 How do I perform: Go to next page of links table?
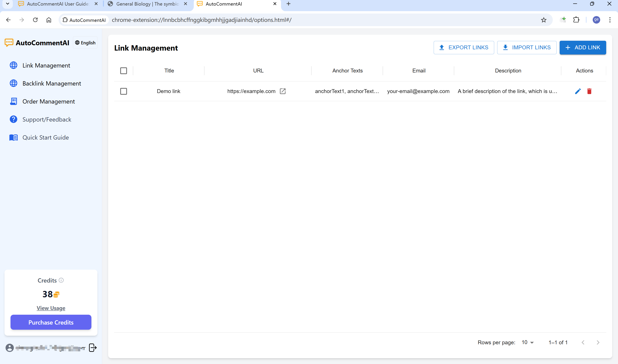click(598, 342)
